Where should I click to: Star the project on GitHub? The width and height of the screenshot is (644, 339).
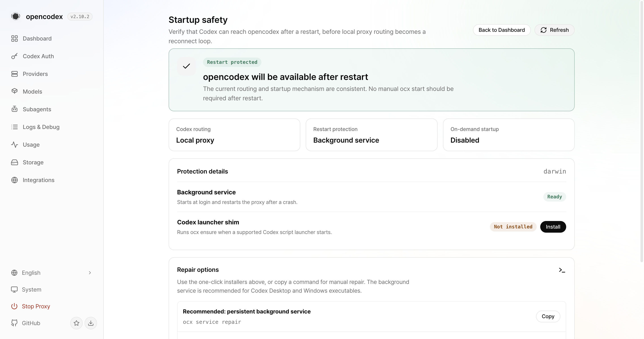[x=76, y=323]
